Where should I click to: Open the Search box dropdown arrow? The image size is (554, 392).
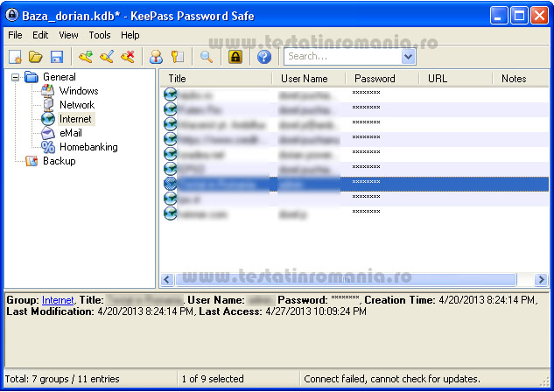408,57
